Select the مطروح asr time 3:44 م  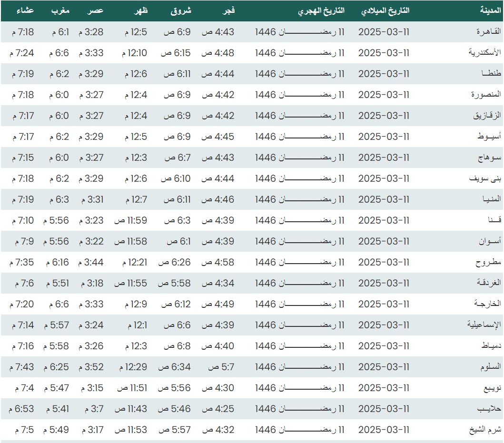91,262
